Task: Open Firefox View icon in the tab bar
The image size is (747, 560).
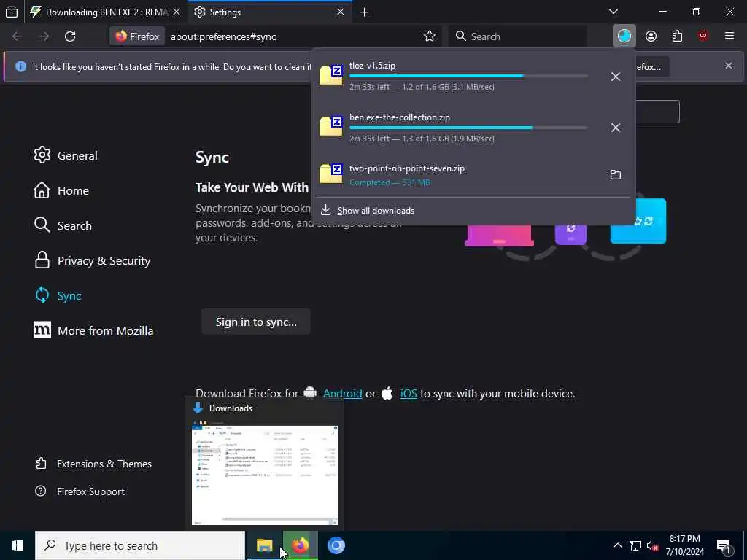Action: tap(12, 12)
